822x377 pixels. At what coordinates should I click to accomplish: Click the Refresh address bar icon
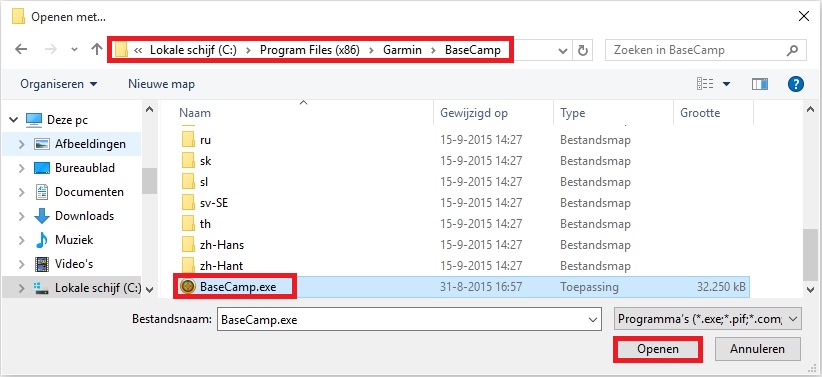tap(582, 50)
